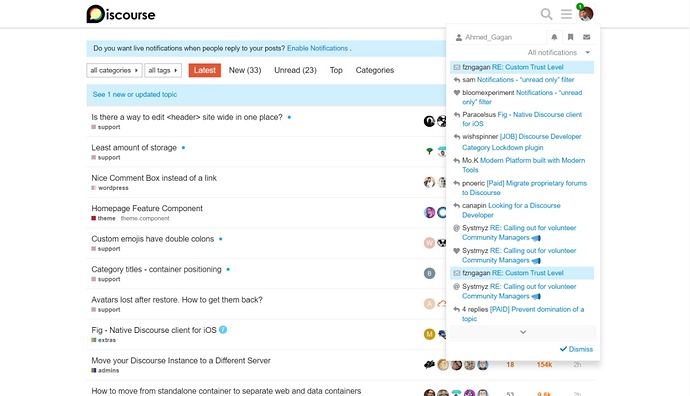Click the unread badge 7 on Fig topic
Screen dimensions: 690x396
click(x=223, y=330)
